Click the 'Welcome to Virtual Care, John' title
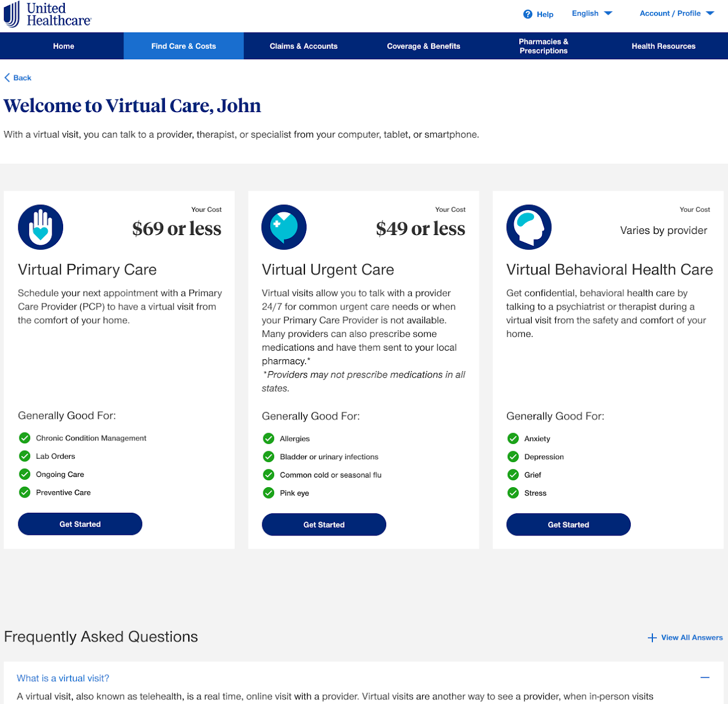The width and height of the screenshot is (728, 704). click(x=133, y=106)
